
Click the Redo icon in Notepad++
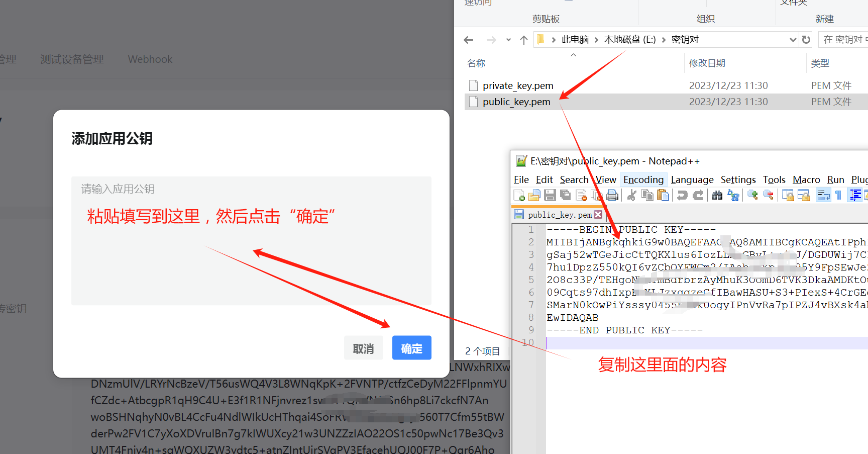click(x=698, y=195)
